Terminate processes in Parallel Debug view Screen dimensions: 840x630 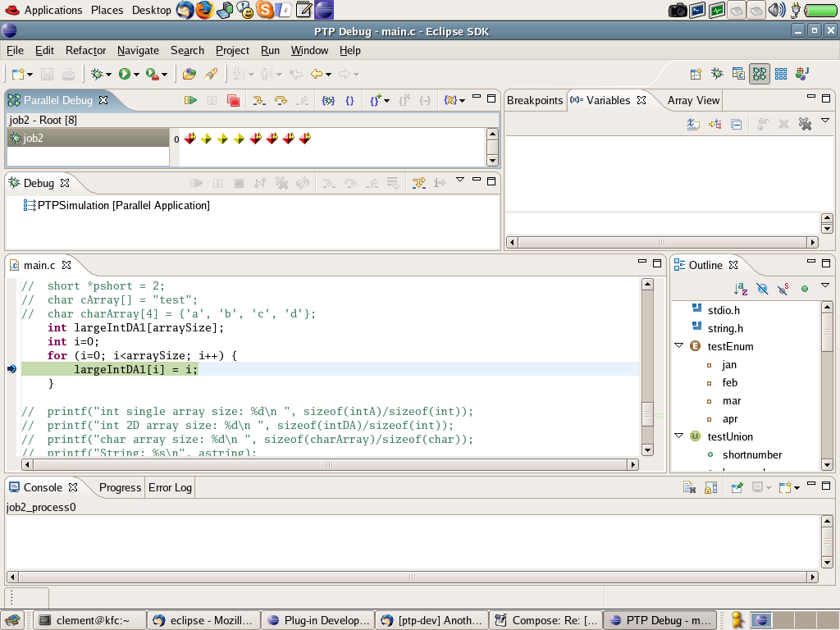pos(233,100)
